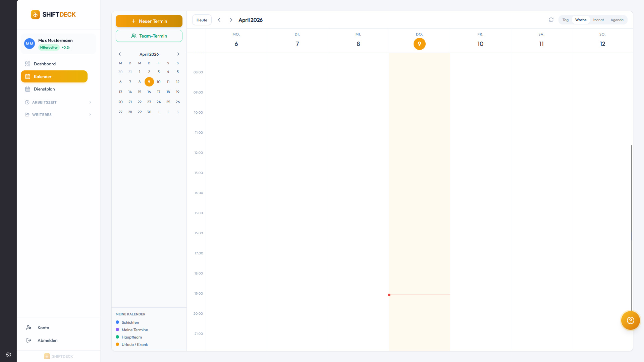
Task: Select April 16 in the mini calendar
Action: tap(149, 92)
